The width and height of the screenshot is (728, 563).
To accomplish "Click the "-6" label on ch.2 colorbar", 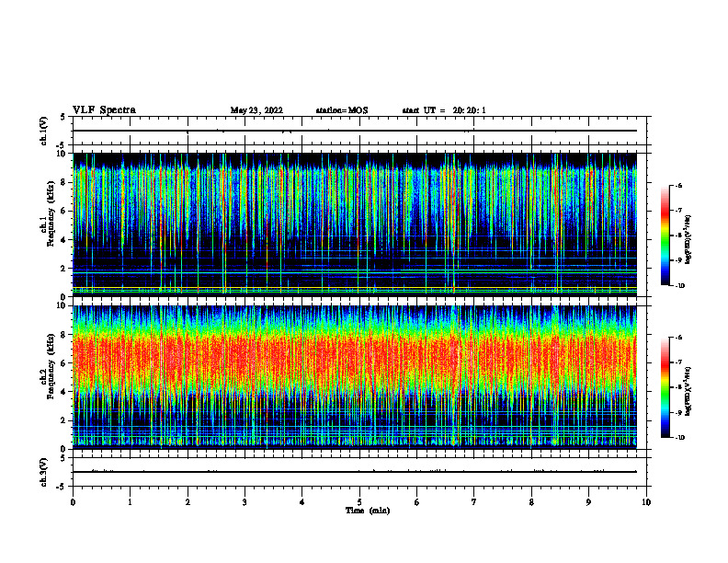I will [x=679, y=338].
